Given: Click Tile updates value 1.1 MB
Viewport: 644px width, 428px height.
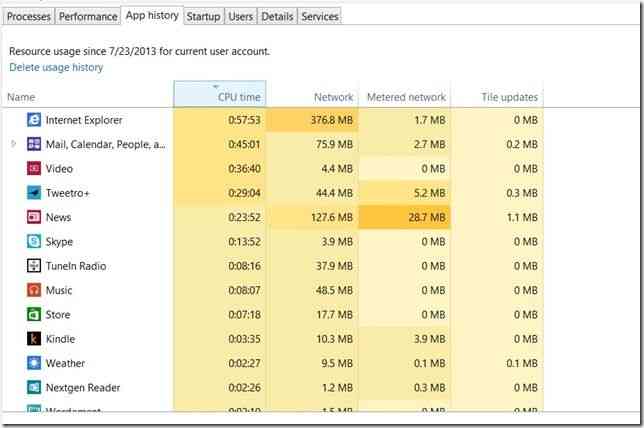Looking at the screenshot, I should [x=522, y=217].
